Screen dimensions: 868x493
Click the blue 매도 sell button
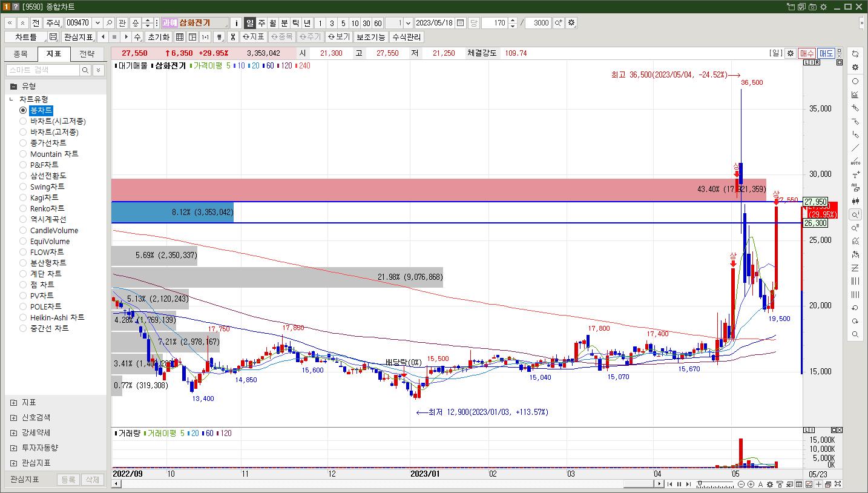pos(826,53)
